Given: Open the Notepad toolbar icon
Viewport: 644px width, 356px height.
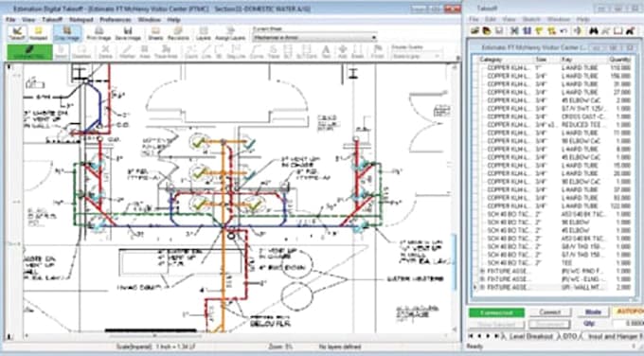Looking at the screenshot, I should click(38, 33).
